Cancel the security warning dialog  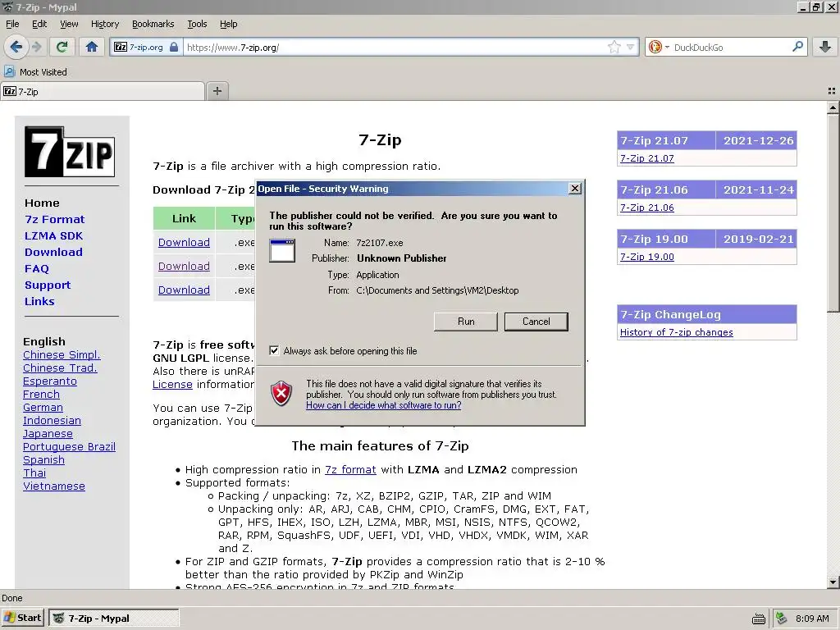pyautogui.click(x=536, y=322)
